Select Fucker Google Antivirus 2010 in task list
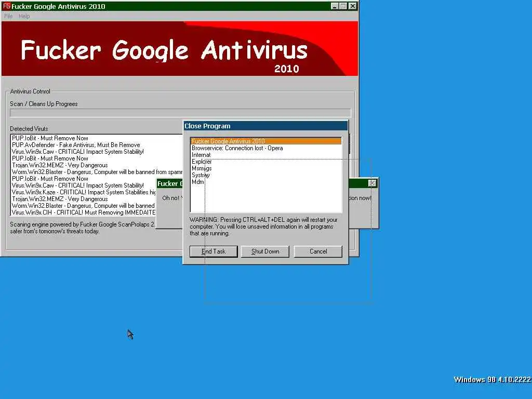This screenshot has height=399, width=532. 266,141
